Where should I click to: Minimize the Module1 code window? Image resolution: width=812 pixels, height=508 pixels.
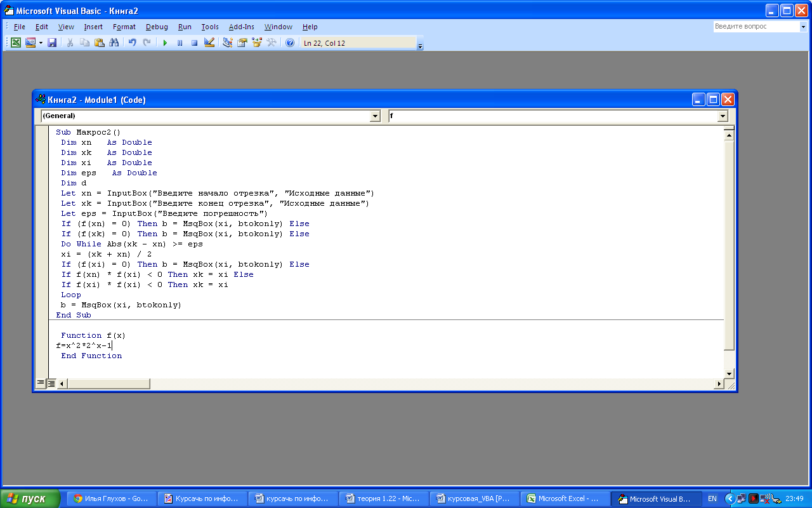click(698, 99)
